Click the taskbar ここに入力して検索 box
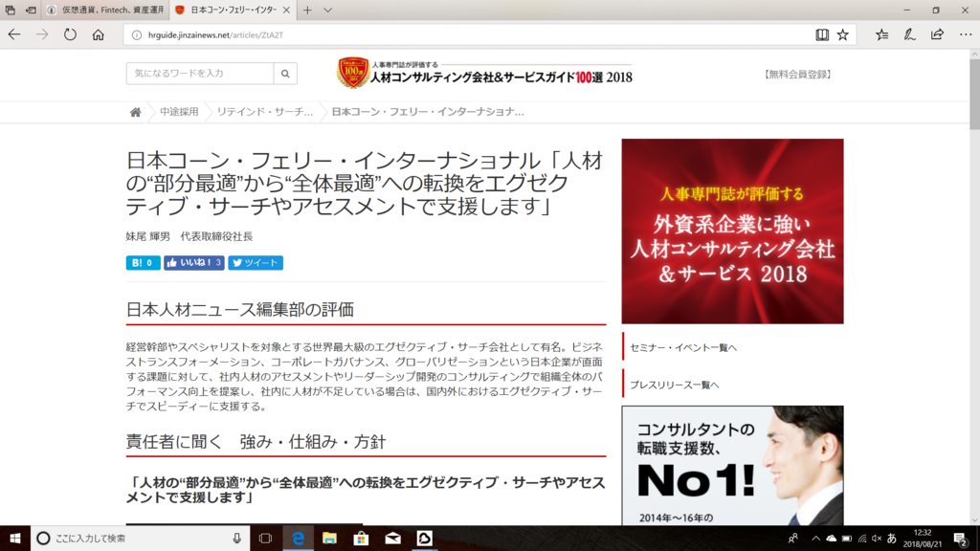Image resolution: width=980 pixels, height=551 pixels. (141, 538)
